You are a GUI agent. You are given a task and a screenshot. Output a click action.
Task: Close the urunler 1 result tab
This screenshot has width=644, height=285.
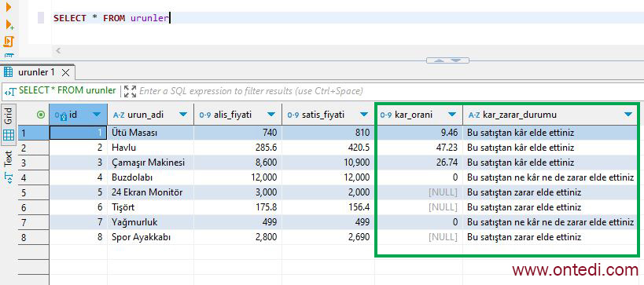coord(65,73)
